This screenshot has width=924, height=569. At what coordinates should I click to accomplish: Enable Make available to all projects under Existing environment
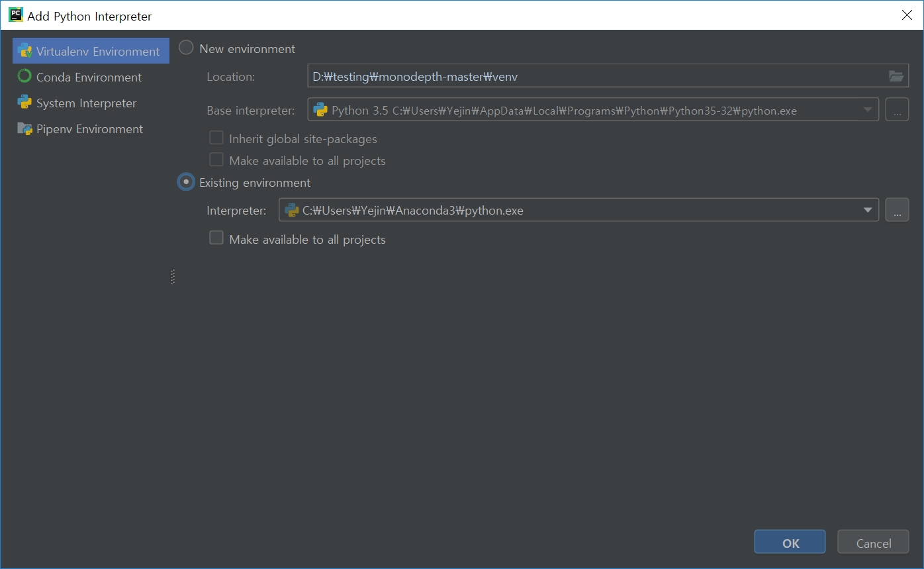pos(216,238)
